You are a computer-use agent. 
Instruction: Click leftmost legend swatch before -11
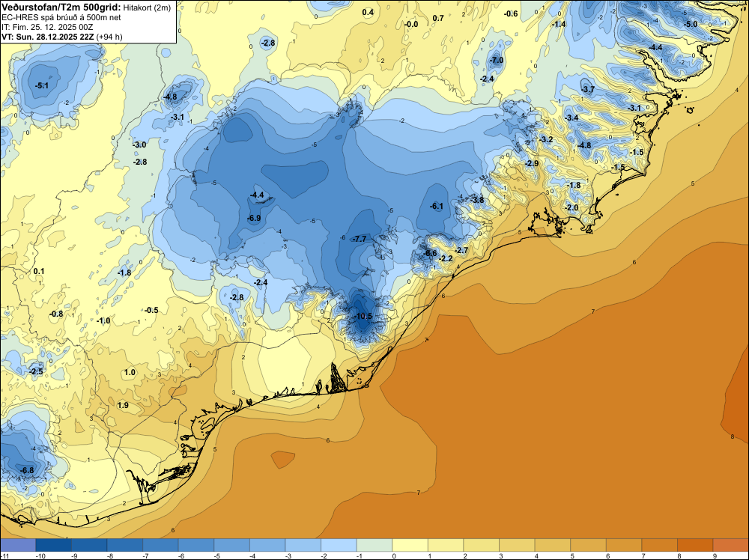pyautogui.click(x=18, y=545)
